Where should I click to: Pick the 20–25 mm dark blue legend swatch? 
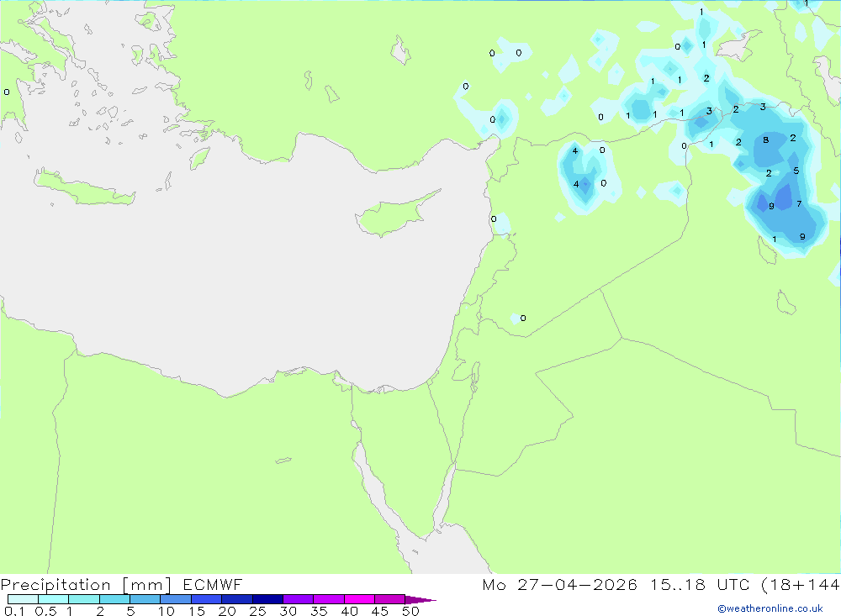[236, 599]
